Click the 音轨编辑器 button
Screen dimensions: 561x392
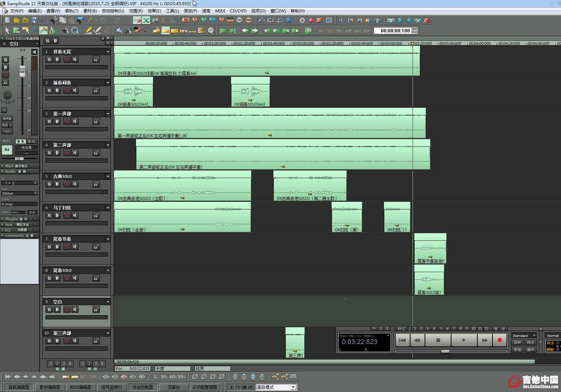pos(19,387)
